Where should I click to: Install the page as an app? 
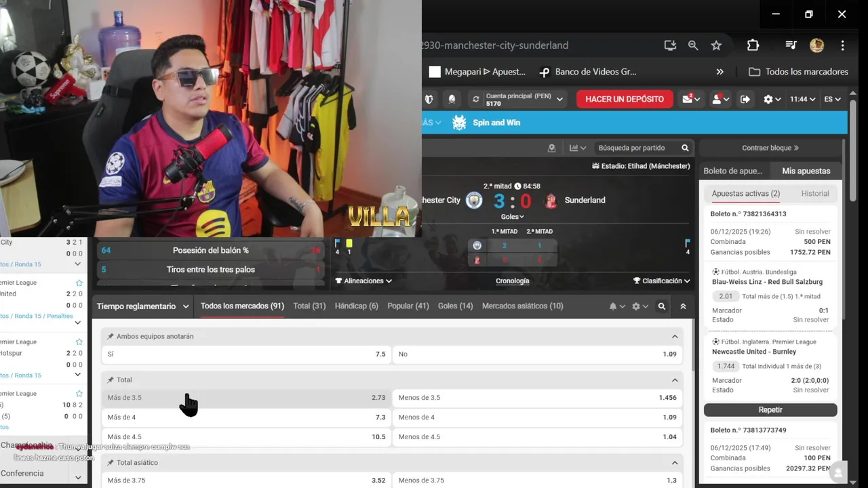tap(670, 45)
